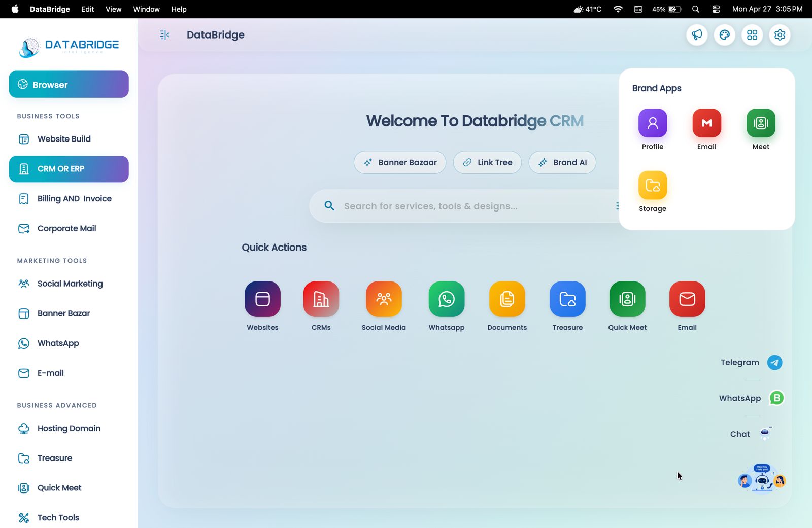Viewport: 812px width, 528px height.
Task: Click the weather 41°C menu bar item
Action: tap(587, 9)
